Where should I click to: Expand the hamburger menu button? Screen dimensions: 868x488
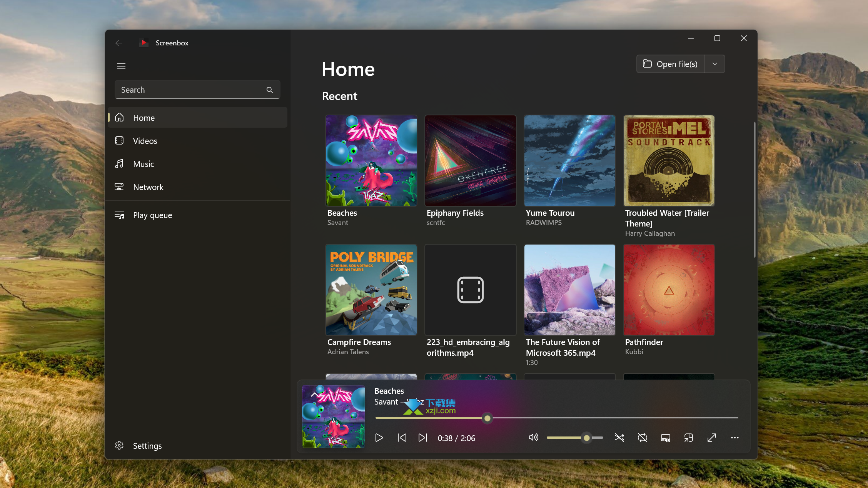[x=120, y=66]
